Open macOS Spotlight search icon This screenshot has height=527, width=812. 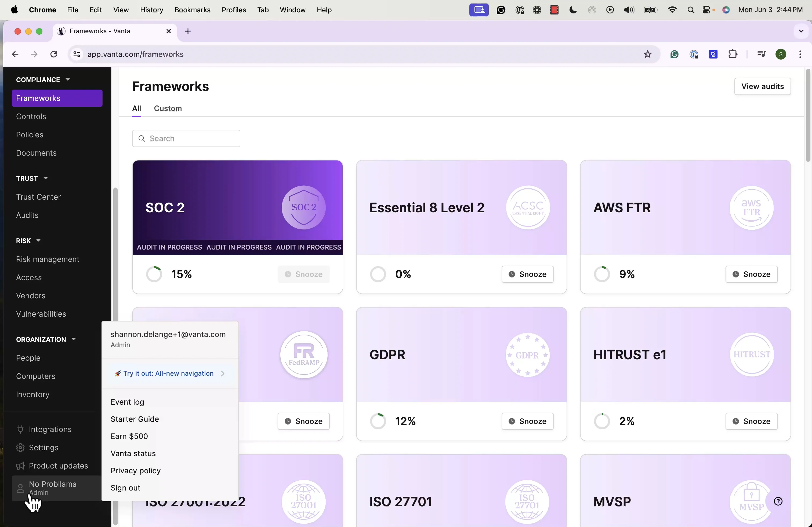[x=691, y=10]
